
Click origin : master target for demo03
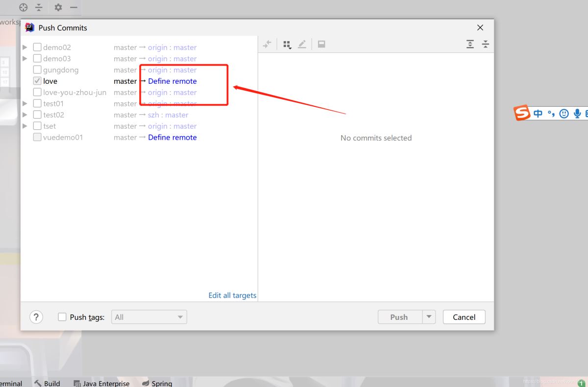click(172, 59)
